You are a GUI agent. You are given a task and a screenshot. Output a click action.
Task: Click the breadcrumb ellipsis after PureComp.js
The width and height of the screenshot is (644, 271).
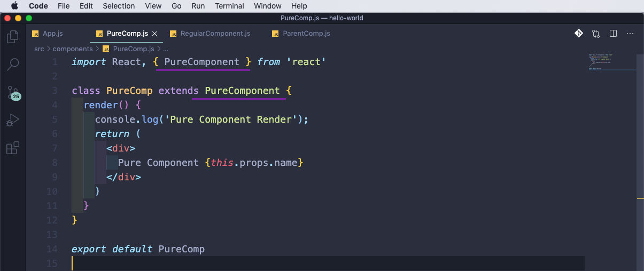click(166, 49)
